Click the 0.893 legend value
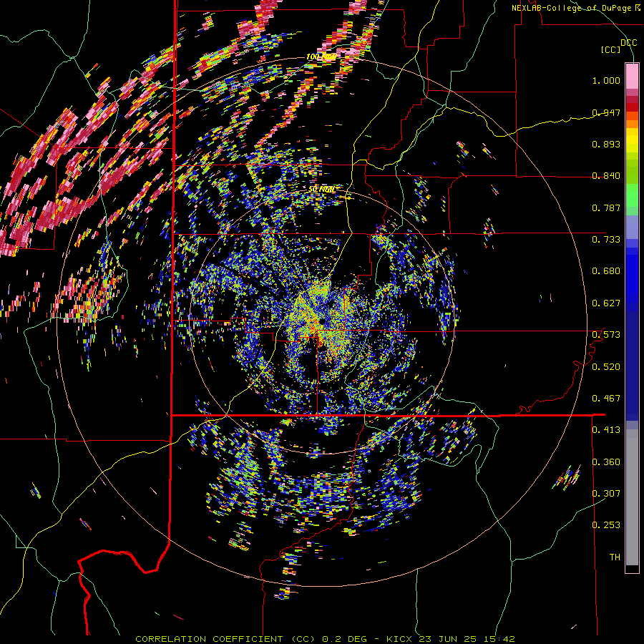Screen dimensions: 644x644 click(x=606, y=144)
